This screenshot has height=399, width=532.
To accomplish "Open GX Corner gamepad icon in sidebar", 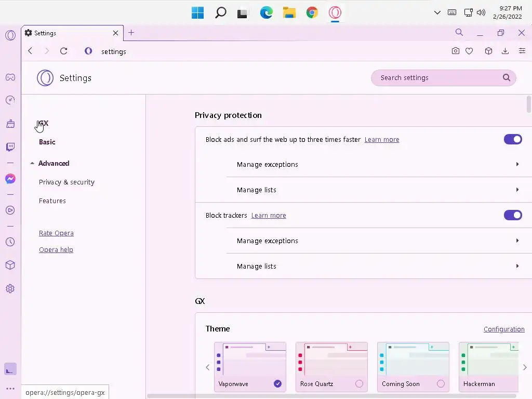I will coord(10,77).
